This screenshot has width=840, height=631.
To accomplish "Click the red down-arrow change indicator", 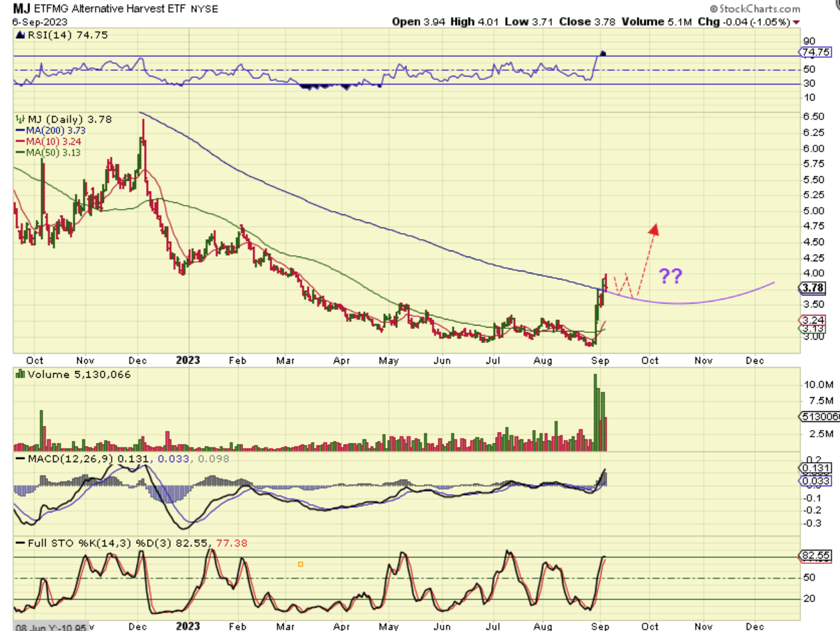I will pos(796,22).
